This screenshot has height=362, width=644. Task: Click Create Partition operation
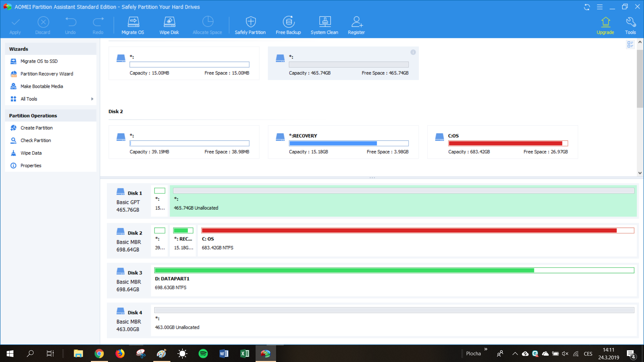(x=36, y=128)
